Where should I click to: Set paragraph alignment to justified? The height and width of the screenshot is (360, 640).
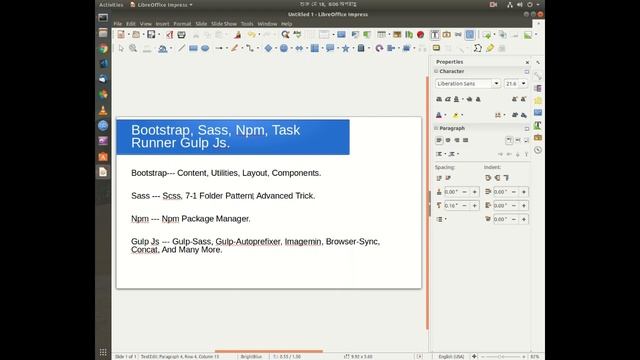click(x=465, y=140)
